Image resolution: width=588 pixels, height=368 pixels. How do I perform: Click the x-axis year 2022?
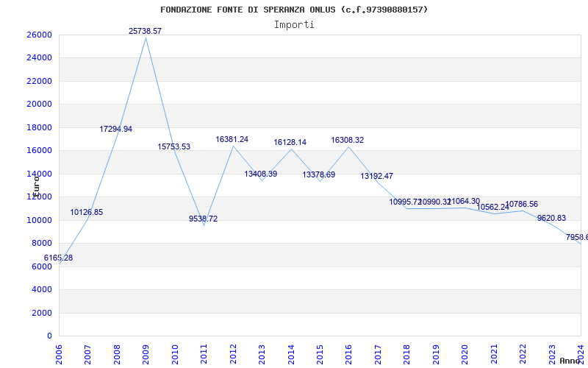click(x=523, y=355)
